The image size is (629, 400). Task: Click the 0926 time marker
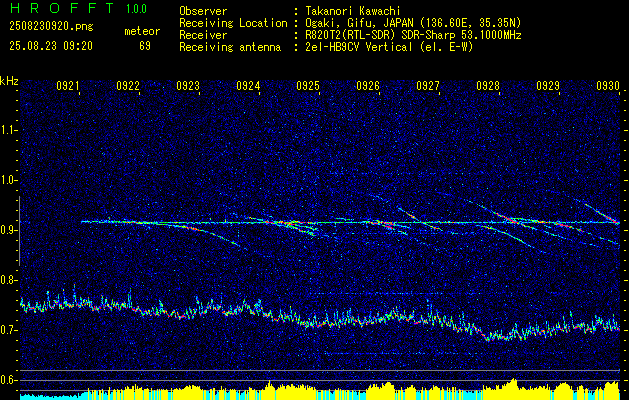click(x=368, y=85)
